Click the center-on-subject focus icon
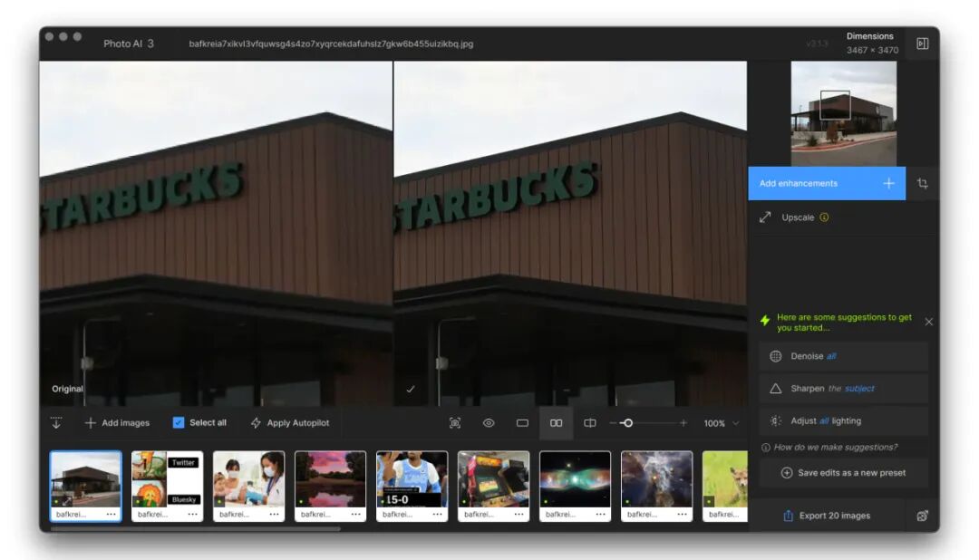Image resolution: width=979 pixels, height=560 pixels. pyautogui.click(x=455, y=423)
